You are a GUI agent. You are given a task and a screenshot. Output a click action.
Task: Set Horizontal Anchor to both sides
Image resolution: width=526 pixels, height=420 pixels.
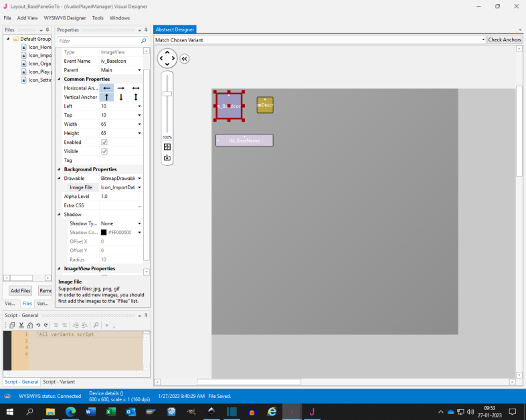136,88
